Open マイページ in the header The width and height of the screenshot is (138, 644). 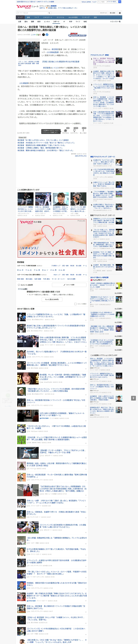click(103, 13)
